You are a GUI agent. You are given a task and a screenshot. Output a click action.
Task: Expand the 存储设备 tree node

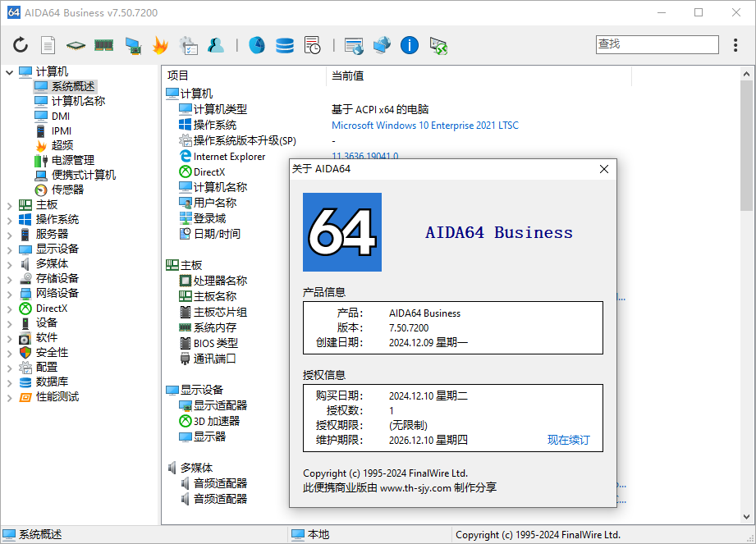coord(9,280)
